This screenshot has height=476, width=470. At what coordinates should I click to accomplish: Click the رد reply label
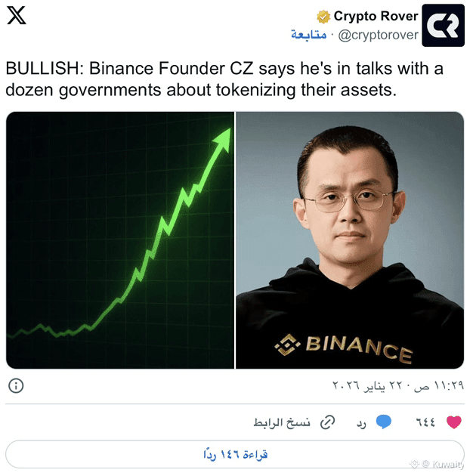coord(361,423)
